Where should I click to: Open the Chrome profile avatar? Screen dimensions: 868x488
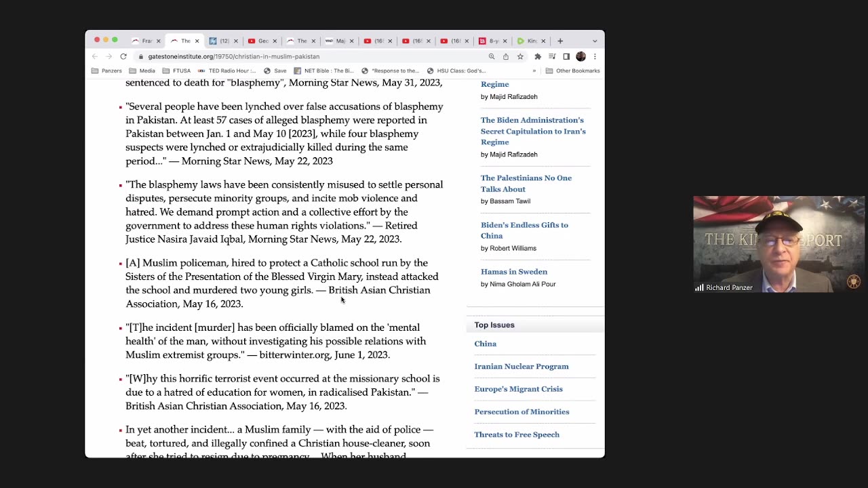(580, 57)
